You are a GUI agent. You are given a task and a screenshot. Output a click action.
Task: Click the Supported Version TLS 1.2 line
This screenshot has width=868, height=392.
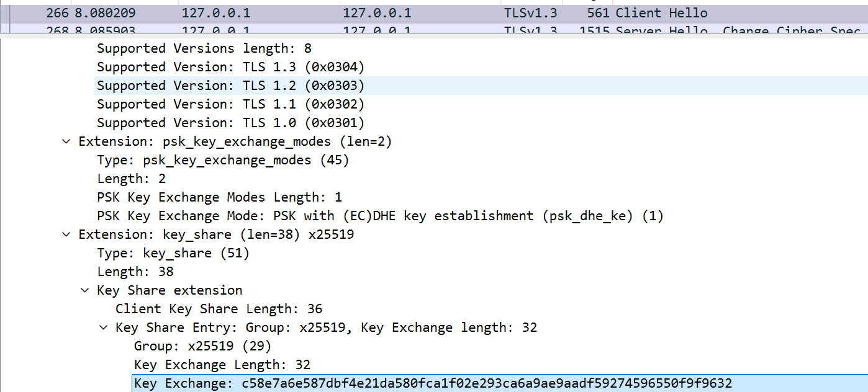click(x=230, y=86)
